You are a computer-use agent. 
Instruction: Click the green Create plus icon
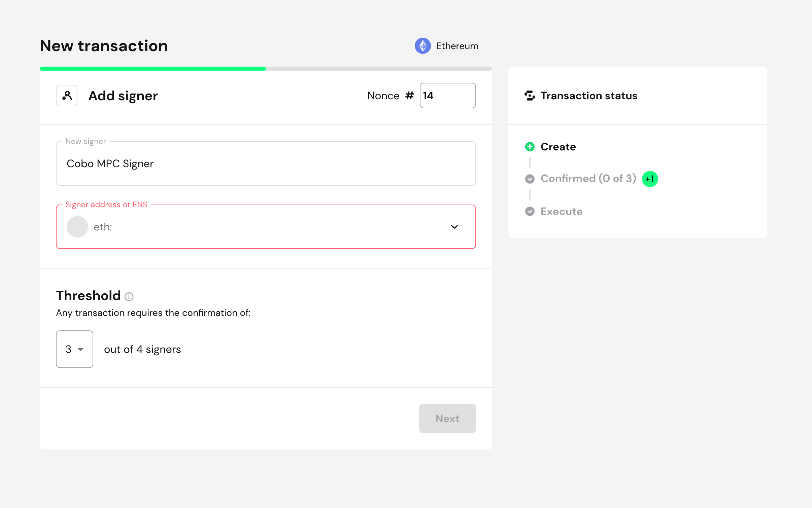tap(530, 147)
